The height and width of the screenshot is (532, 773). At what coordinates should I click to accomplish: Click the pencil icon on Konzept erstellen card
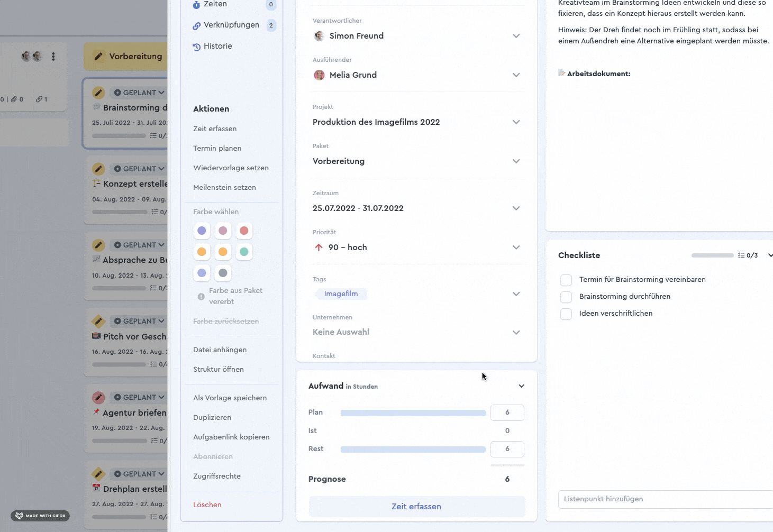(98, 169)
